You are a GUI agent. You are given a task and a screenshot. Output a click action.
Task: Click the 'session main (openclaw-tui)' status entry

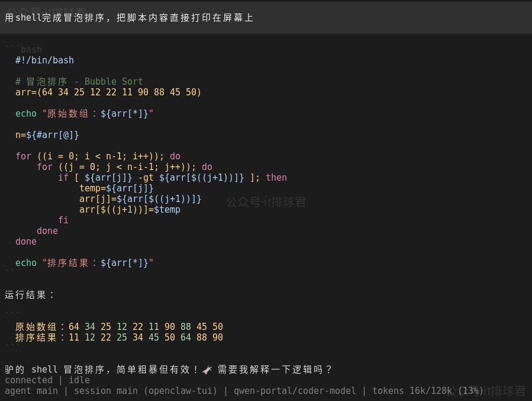pyautogui.click(x=146, y=391)
